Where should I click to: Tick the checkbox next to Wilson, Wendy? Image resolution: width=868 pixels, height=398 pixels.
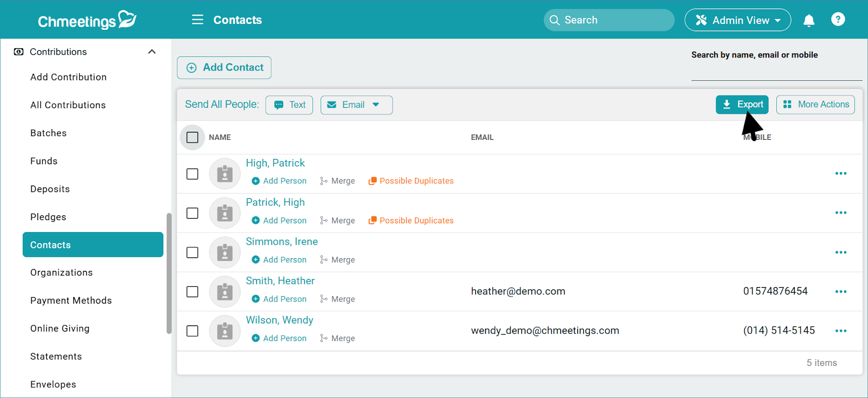(x=192, y=331)
